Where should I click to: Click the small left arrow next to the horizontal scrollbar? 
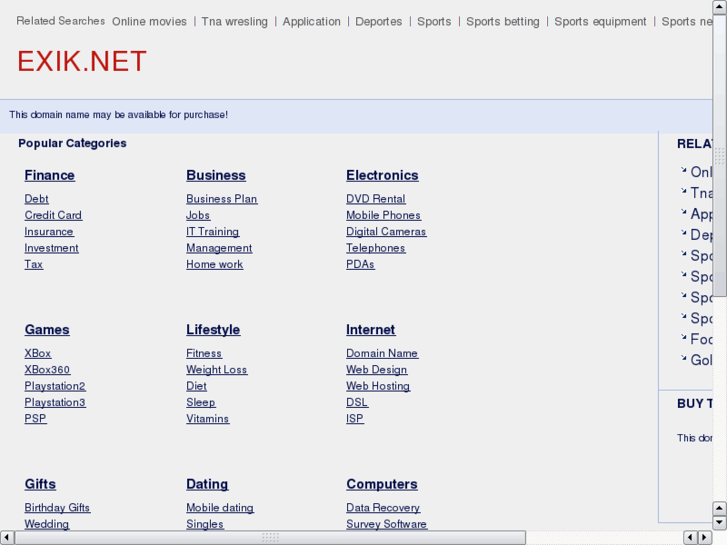pos(691,538)
